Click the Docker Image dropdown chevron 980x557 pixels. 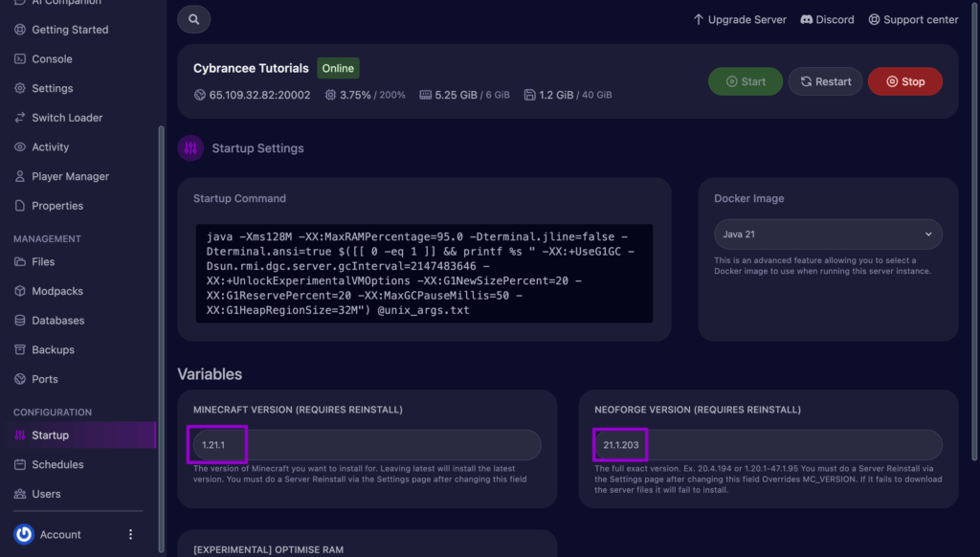tap(928, 234)
